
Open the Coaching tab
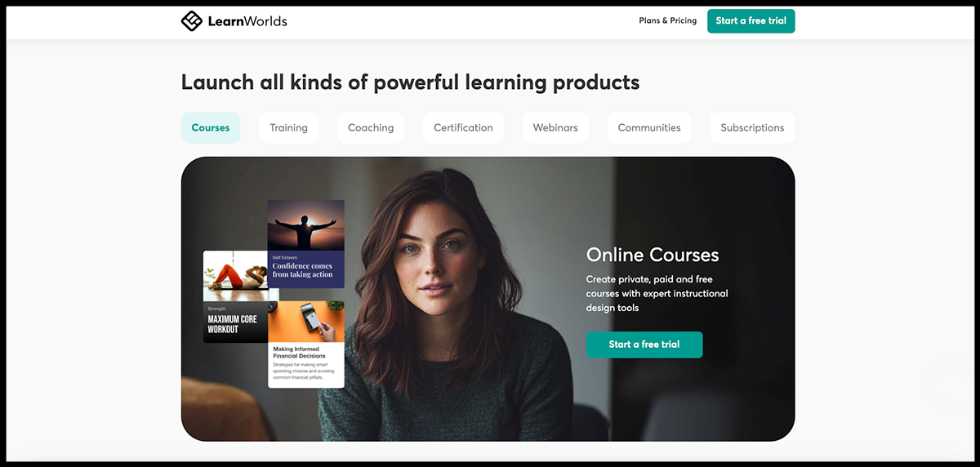tap(371, 127)
